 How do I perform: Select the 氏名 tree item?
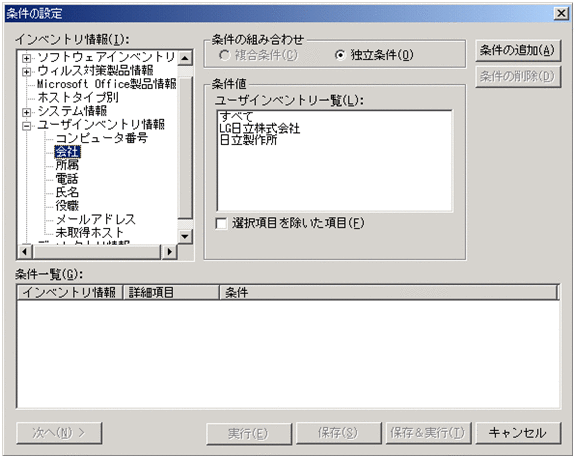tap(67, 192)
